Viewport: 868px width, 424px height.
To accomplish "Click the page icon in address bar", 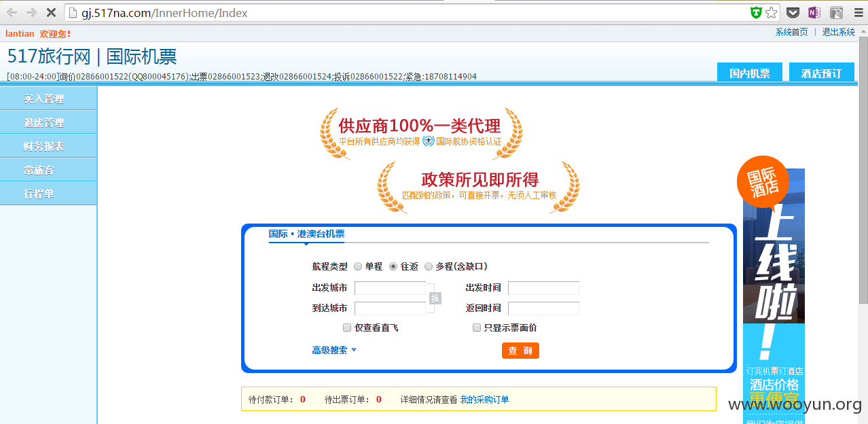I will (74, 13).
